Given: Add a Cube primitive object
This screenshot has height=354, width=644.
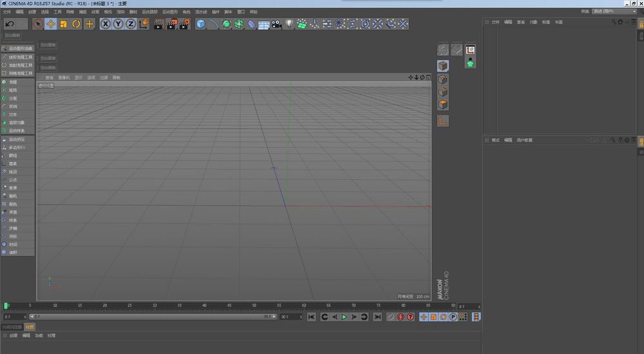Looking at the screenshot, I should (x=201, y=24).
